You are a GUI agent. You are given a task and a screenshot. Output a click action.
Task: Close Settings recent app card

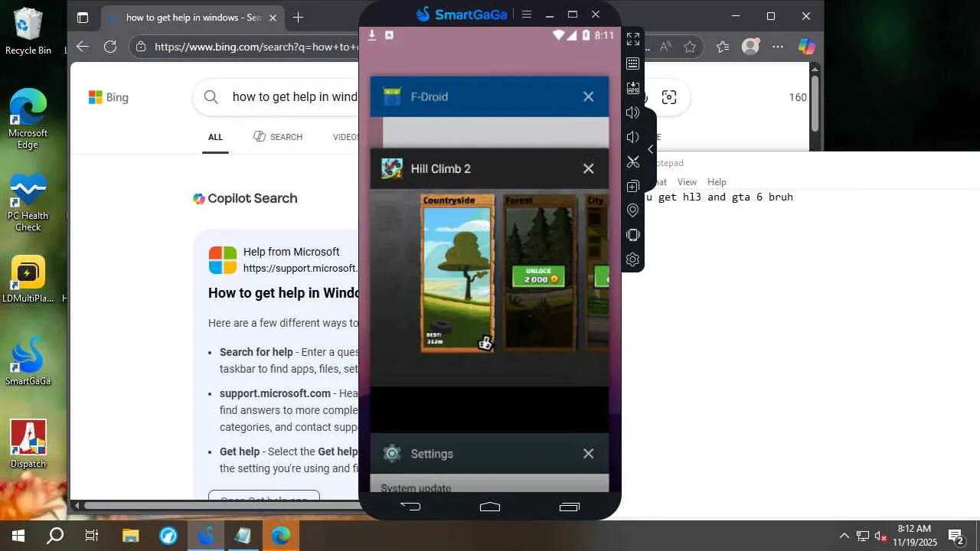588,454
